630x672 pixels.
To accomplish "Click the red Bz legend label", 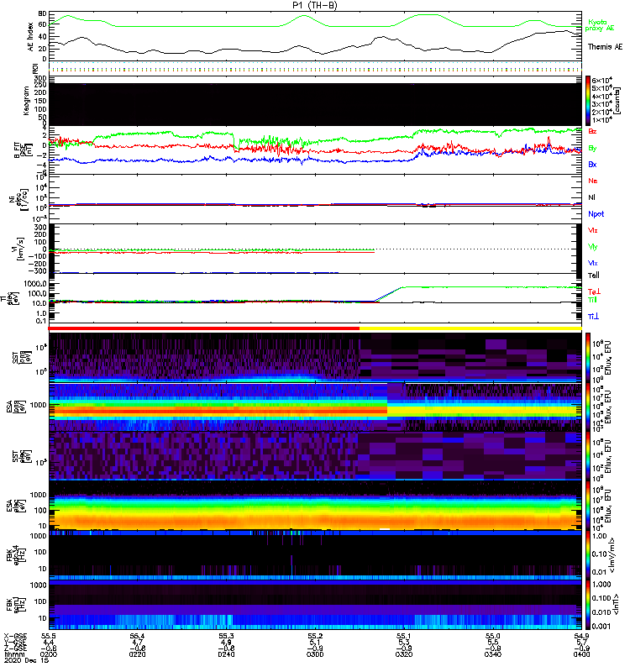I will [593, 132].
